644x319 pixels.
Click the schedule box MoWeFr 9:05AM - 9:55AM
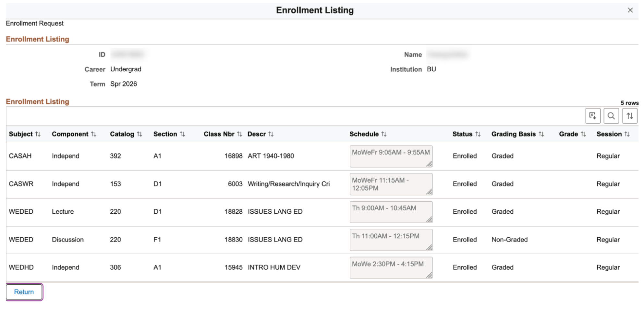(x=391, y=156)
